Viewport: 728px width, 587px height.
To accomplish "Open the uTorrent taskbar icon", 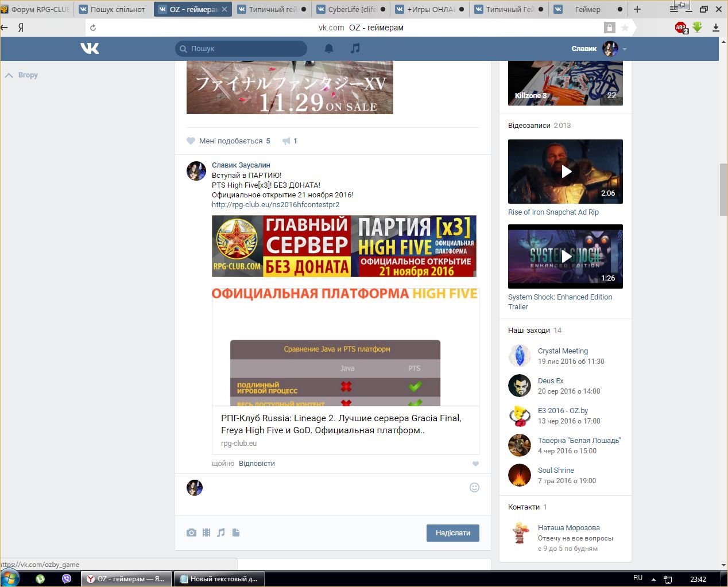I will coord(40,579).
